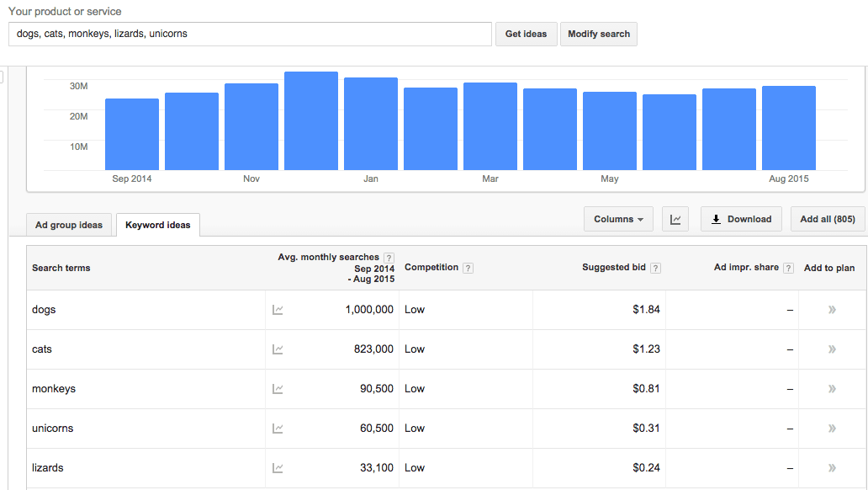Viewport: 868px width, 490px height.
Task: Download the keyword ideas
Action: tap(741, 219)
